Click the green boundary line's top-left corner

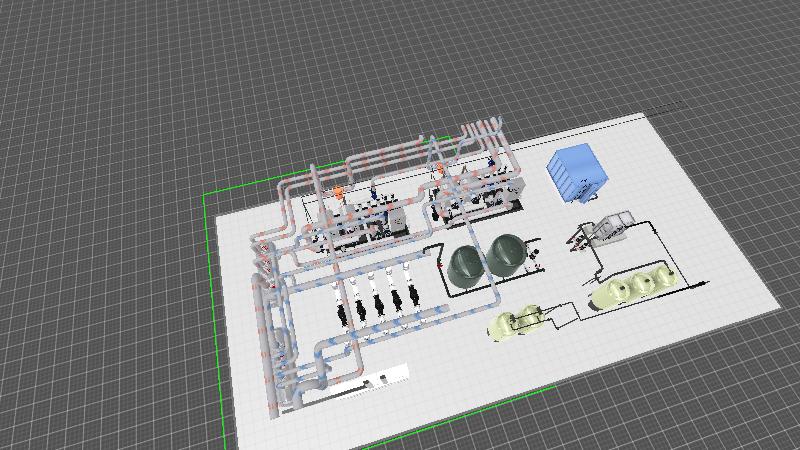[205, 194]
